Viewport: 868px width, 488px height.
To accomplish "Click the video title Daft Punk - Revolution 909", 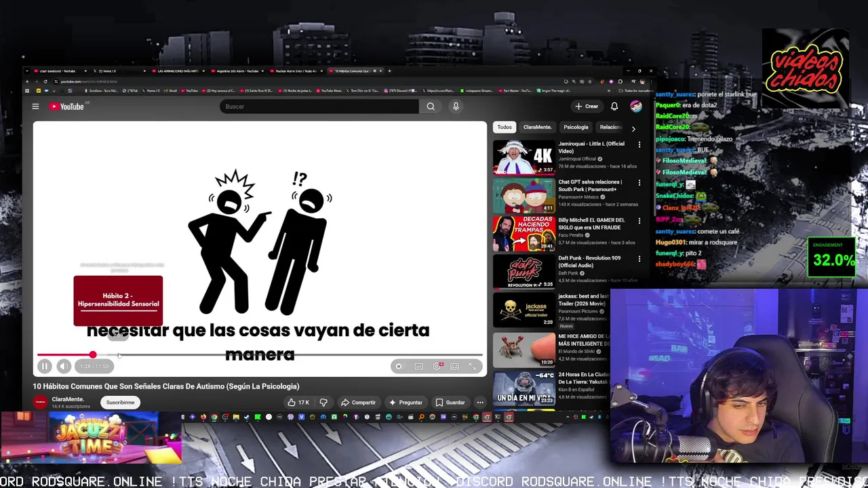I will [589, 262].
